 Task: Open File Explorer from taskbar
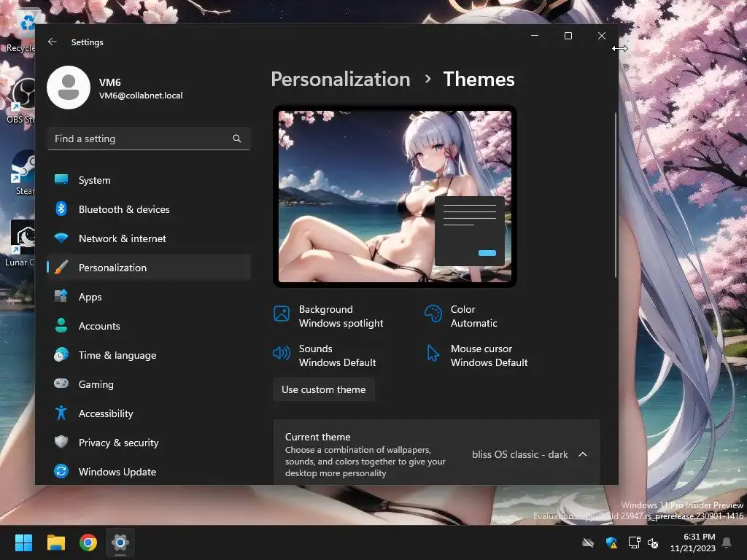(55, 542)
